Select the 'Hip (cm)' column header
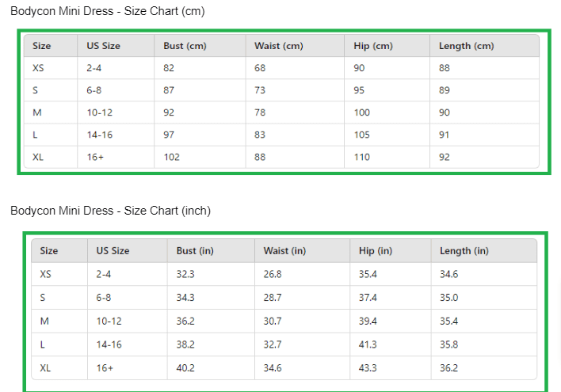This screenshot has height=392, width=561. coord(373,46)
